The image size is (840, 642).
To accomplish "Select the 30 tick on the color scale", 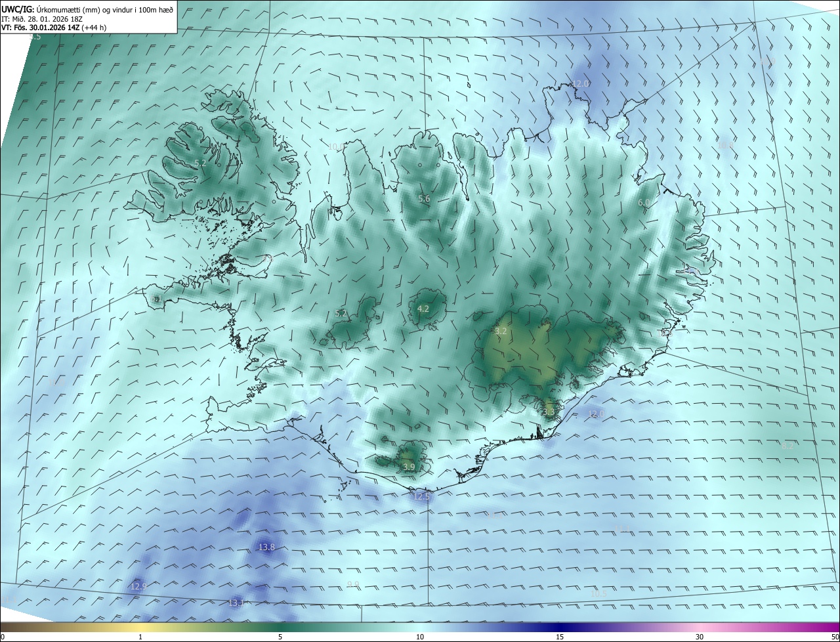I will (700, 637).
